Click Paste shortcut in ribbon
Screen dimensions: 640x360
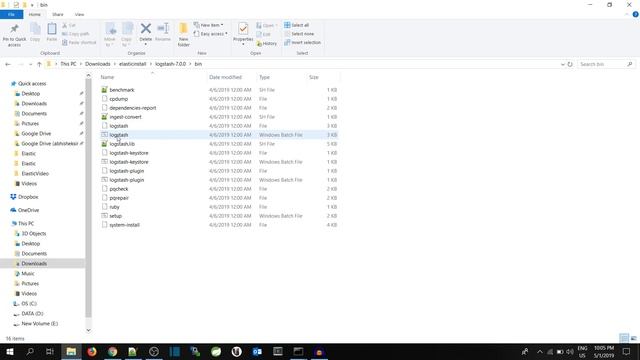pyautogui.click(x=79, y=42)
